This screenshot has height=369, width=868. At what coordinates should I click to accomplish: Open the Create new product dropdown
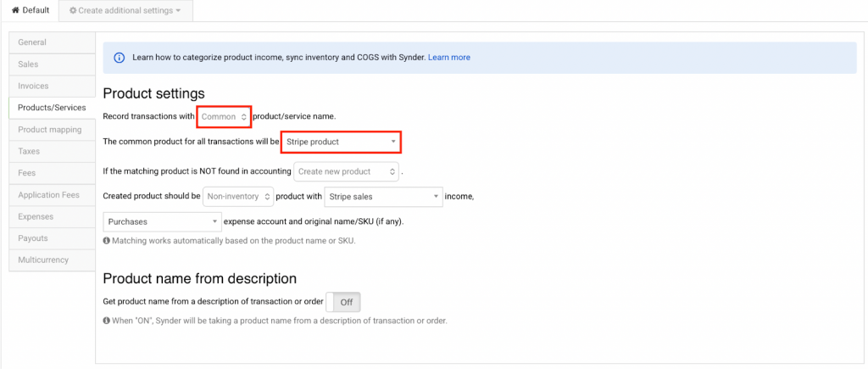[346, 171]
